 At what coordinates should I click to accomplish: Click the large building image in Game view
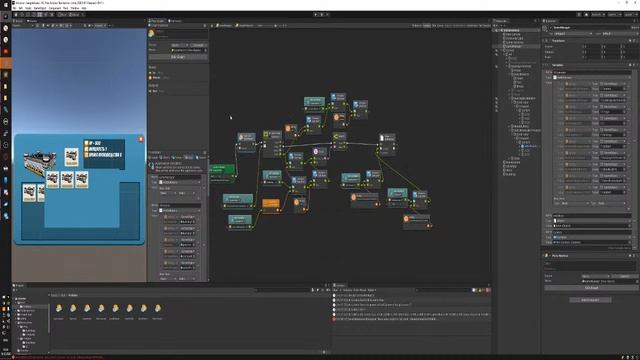39,163
